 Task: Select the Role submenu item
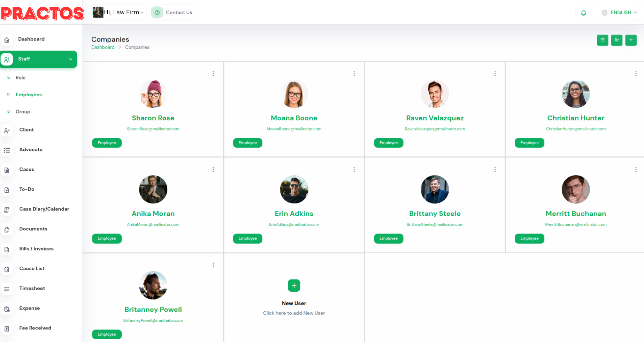[x=21, y=77]
